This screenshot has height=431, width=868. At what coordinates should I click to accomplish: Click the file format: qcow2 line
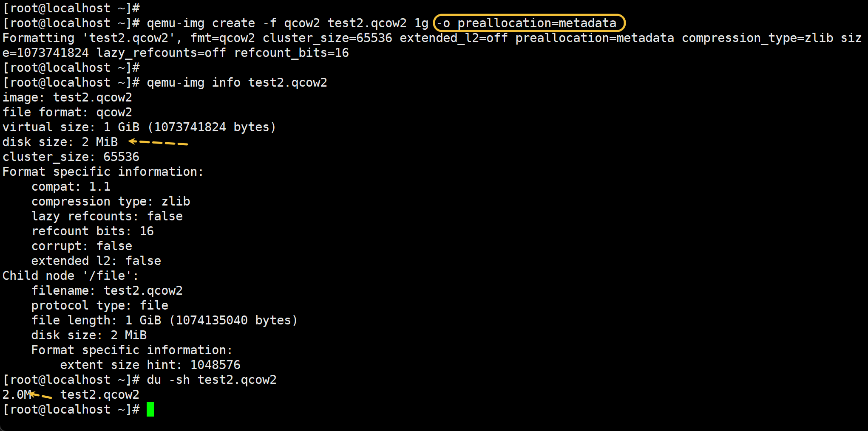67,112
